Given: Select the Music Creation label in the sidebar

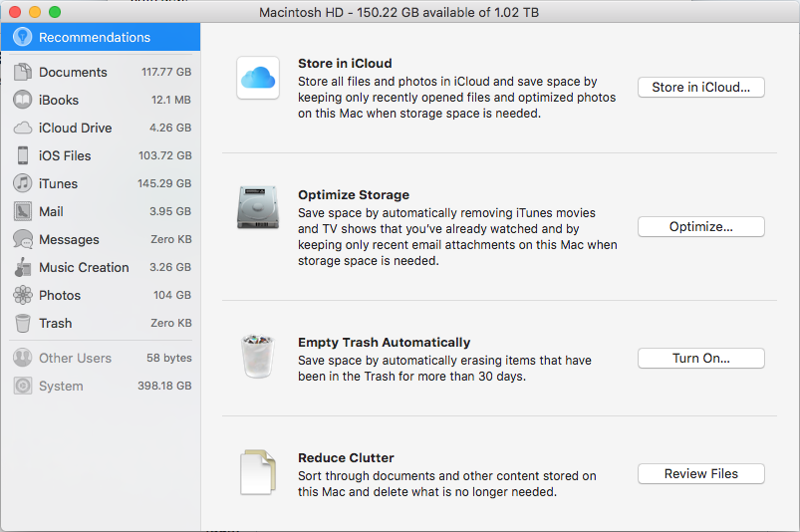Looking at the screenshot, I should (84, 267).
